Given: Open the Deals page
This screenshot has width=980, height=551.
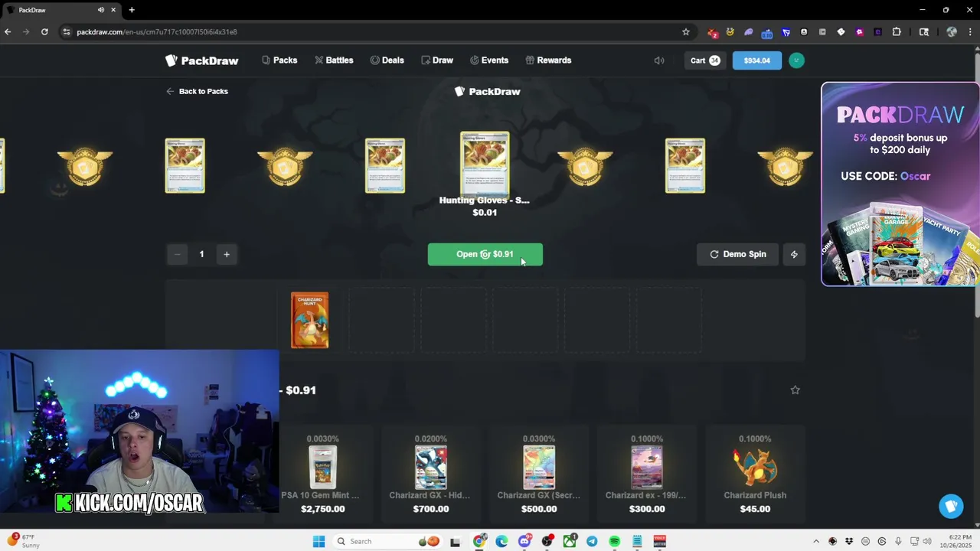Looking at the screenshot, I should [387, 60].
